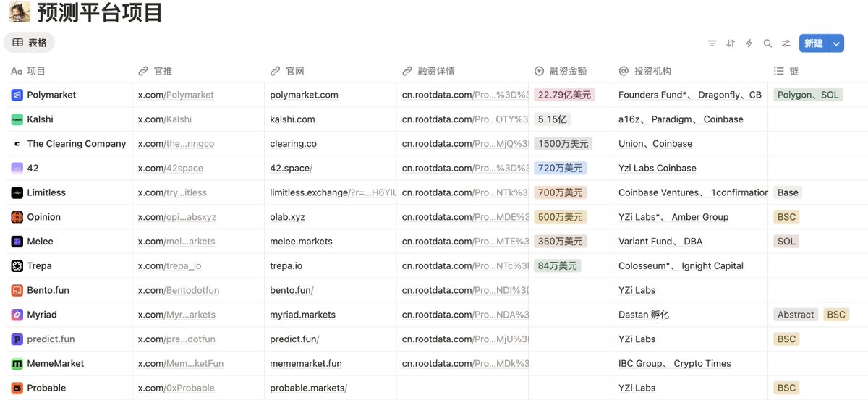Click the Dastan 孵化 investors cell
868x400 pixels.
tap(690, 315)
